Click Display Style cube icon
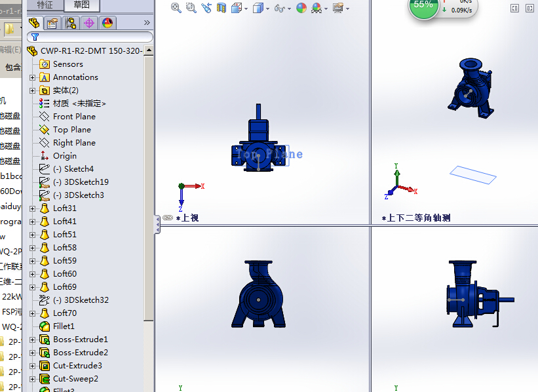 point(258,8)
